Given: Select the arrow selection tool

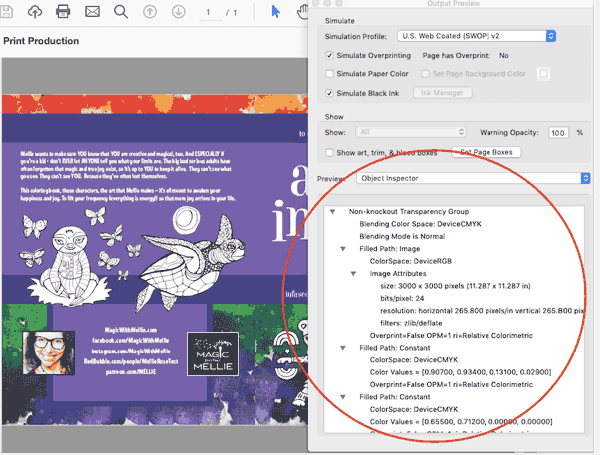Looking at the screenshot, I should click(x=276, y=11).
